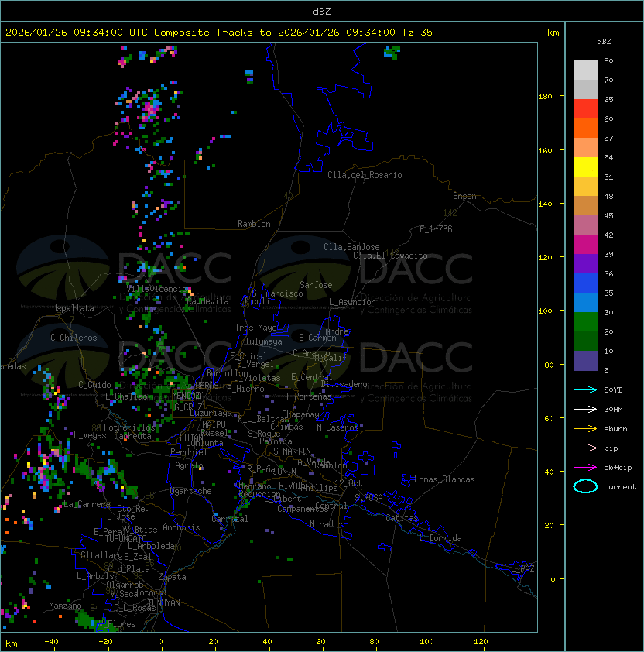Click the 'Uspallata' map label
Viewport: 644px width, 652px height.
click(74, 308)
